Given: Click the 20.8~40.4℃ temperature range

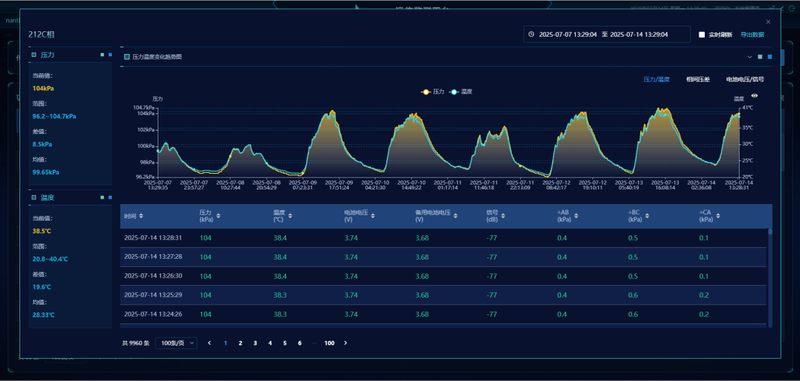Looking at the screenshot, I should (50, 259).
